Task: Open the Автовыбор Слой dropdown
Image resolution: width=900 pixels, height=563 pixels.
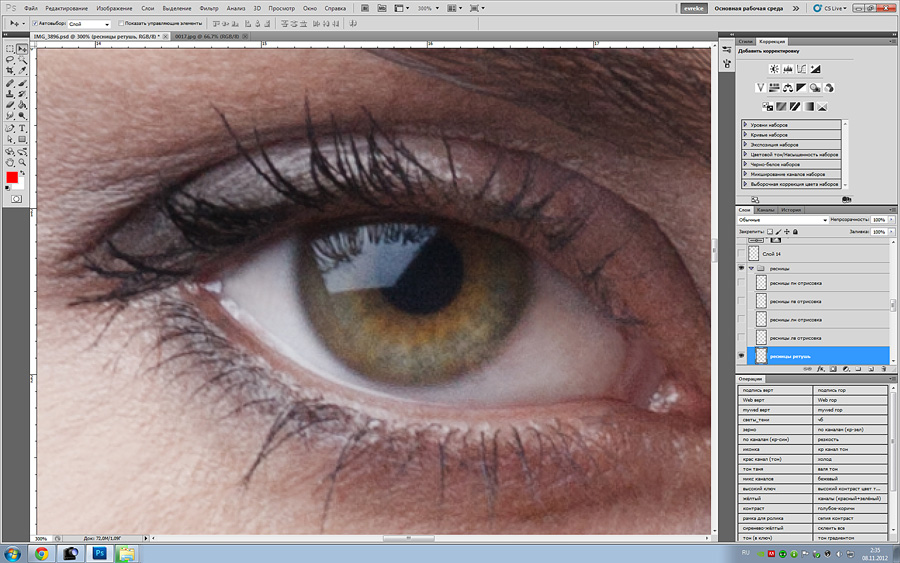Action: pyautogui.click(x=89, y=24)
